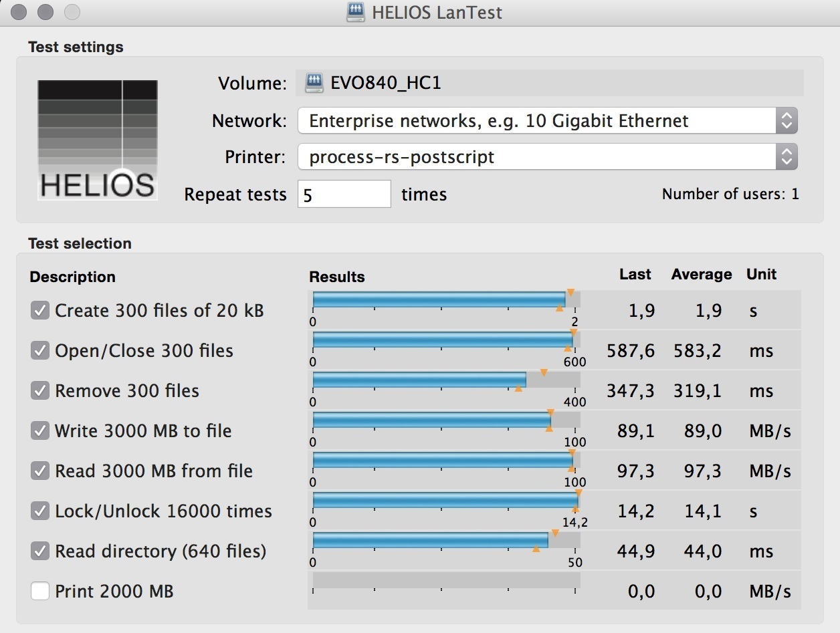Disable the Remove 300 files test

(x=40, y=390)
